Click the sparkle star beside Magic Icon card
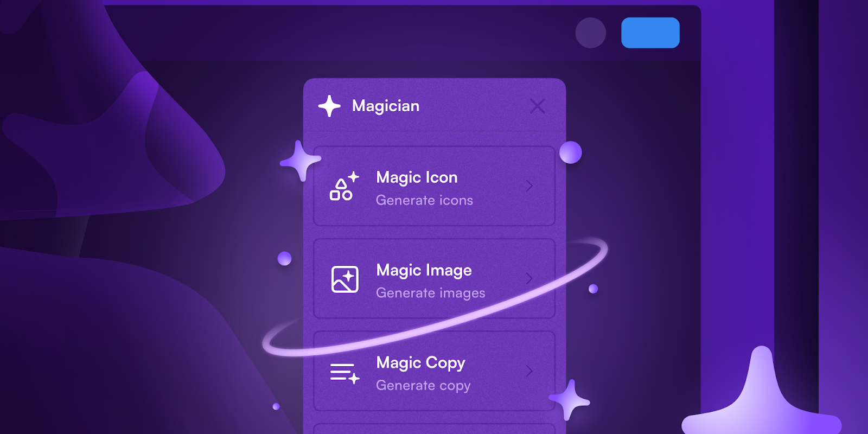 [x=300, y=161]
